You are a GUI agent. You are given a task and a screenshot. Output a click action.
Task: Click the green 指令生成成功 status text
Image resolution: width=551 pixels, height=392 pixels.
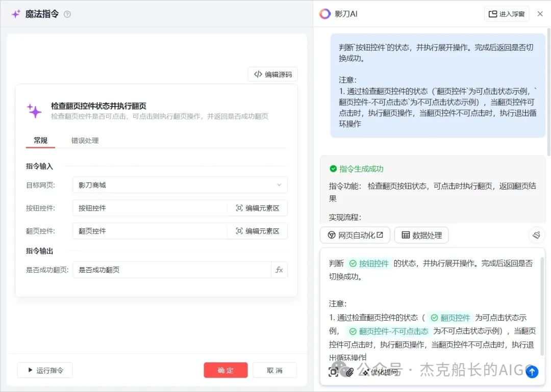361,169
